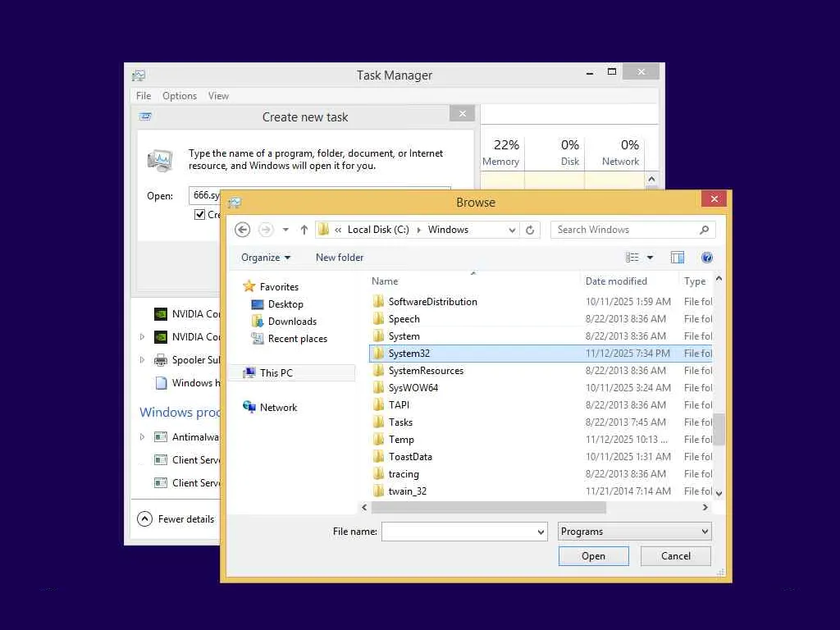Click the File name input box

coord(459,532)
